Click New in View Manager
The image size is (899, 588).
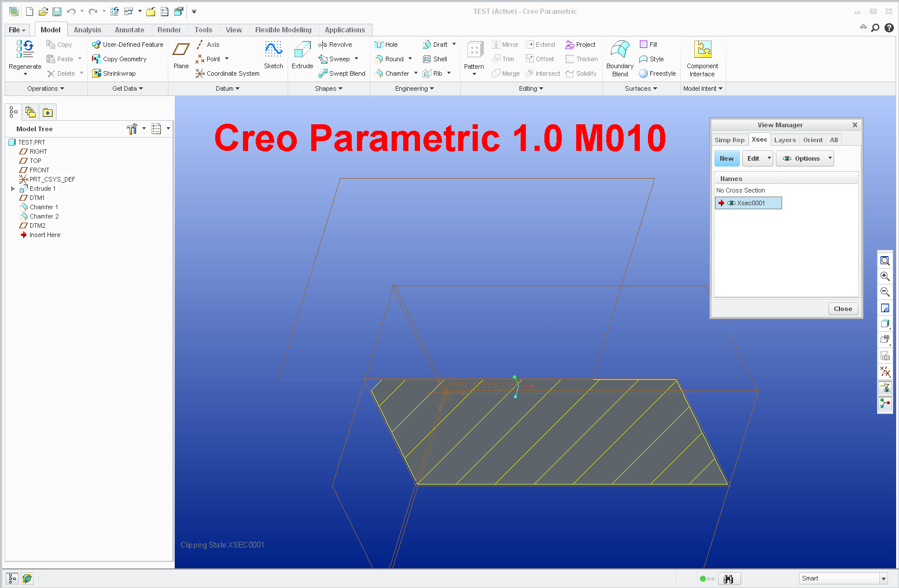727,158
